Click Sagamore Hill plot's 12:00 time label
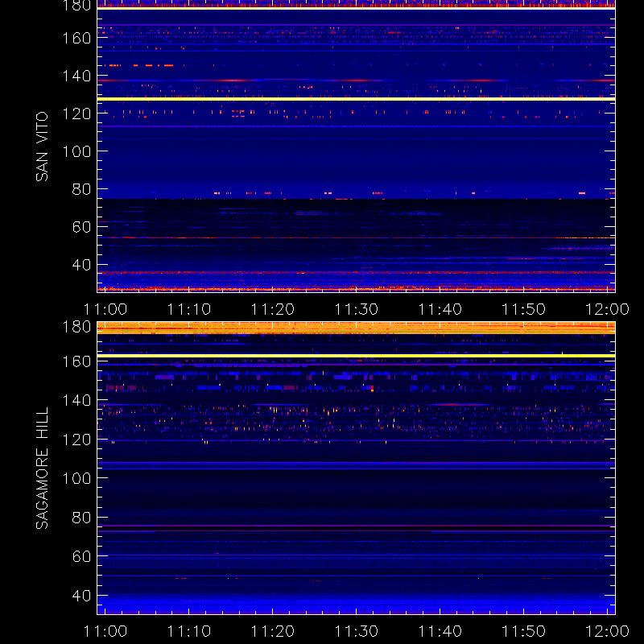 pyautogui.click(x=607, y=631)
